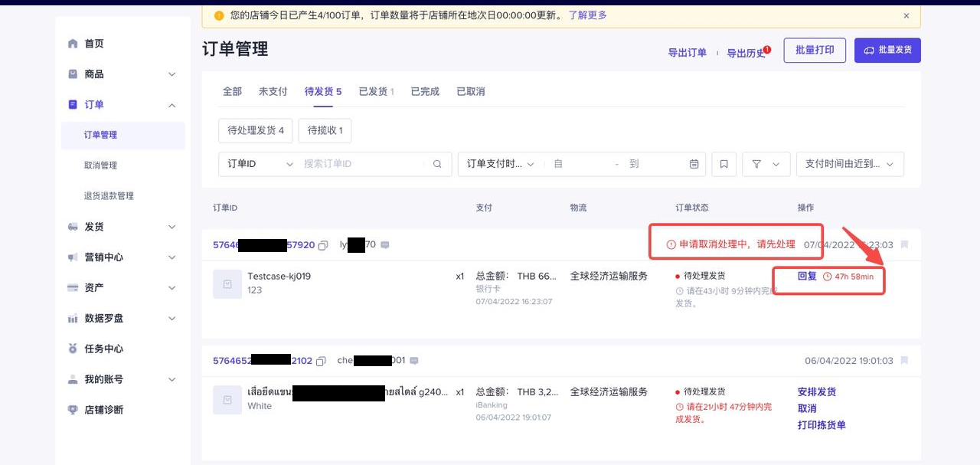The height and width of the screenshot is (465, 980).
Task: Open the calendar date picker icon
Action: (x=694, y=164)
